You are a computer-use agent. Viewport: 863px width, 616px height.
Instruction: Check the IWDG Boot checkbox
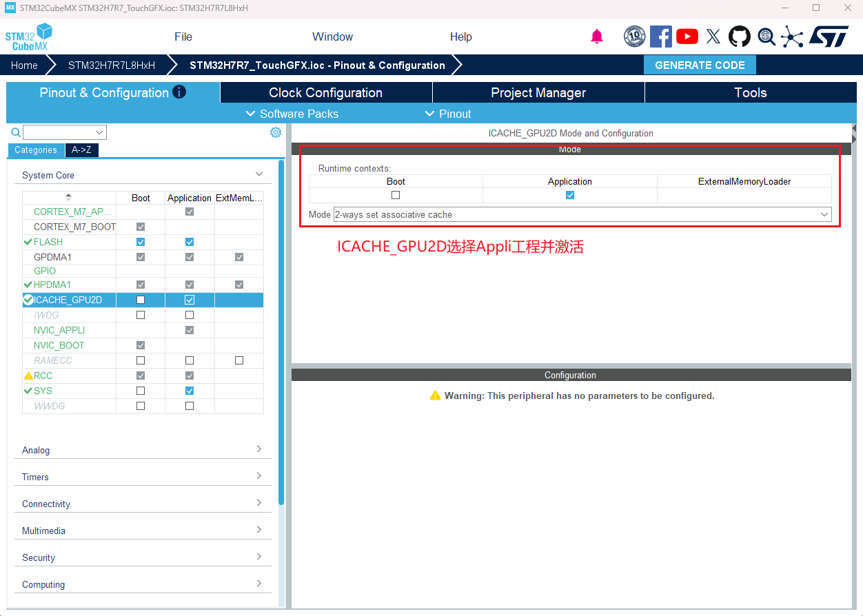pyautogui.click(x=141, y=315)
